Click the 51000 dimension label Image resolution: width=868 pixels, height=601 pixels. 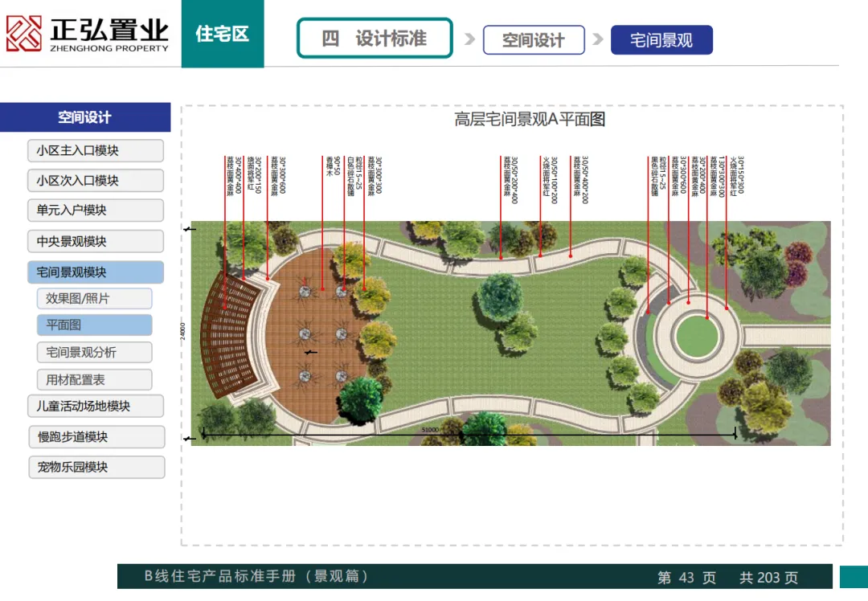tap(430, 430)
